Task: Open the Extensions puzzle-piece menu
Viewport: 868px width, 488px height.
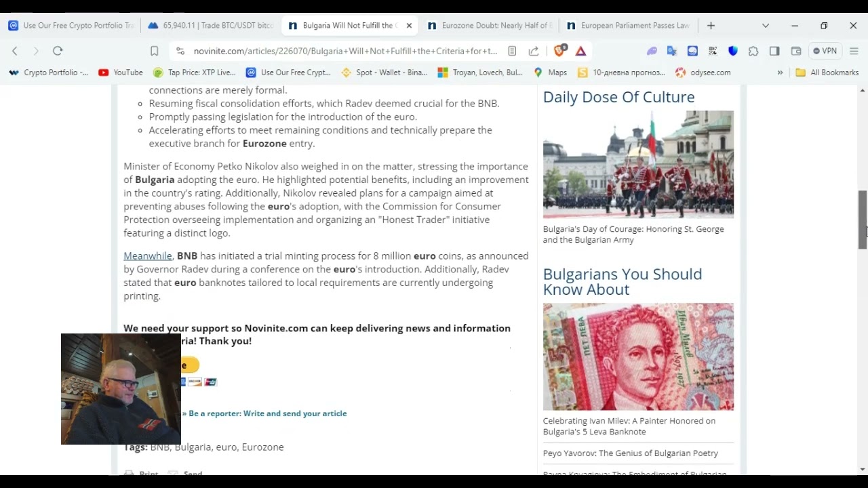Action: [x=753, y=51]
